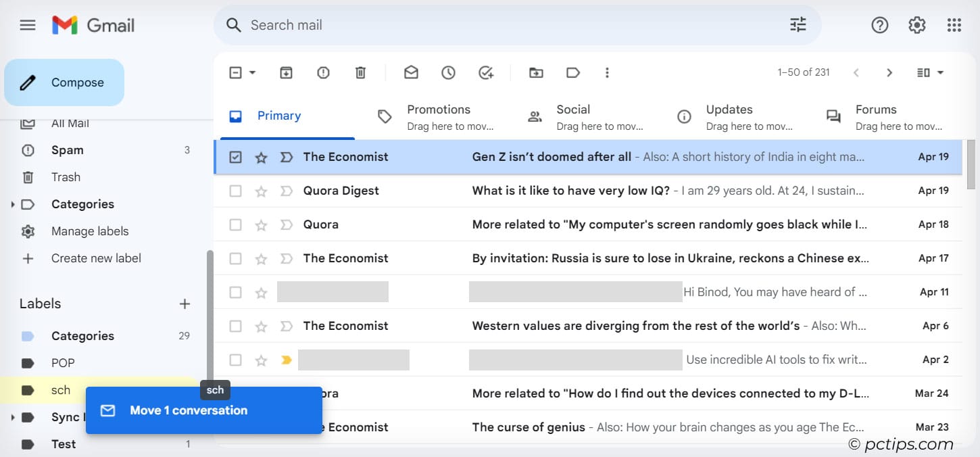Check the checkbox on the Quora email
This screenshot has width=980, height=457.
[x=235, y=224]
